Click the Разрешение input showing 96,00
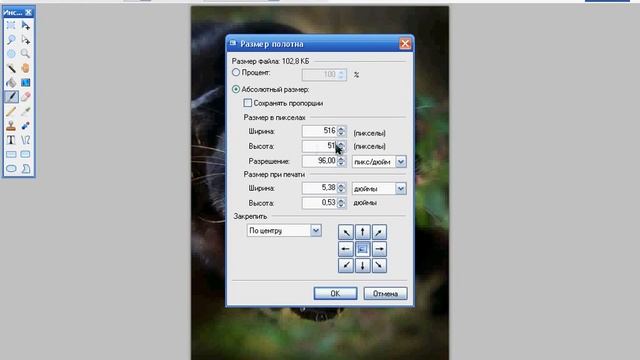This screenshot has width=640, height=360. coord(319,161)
